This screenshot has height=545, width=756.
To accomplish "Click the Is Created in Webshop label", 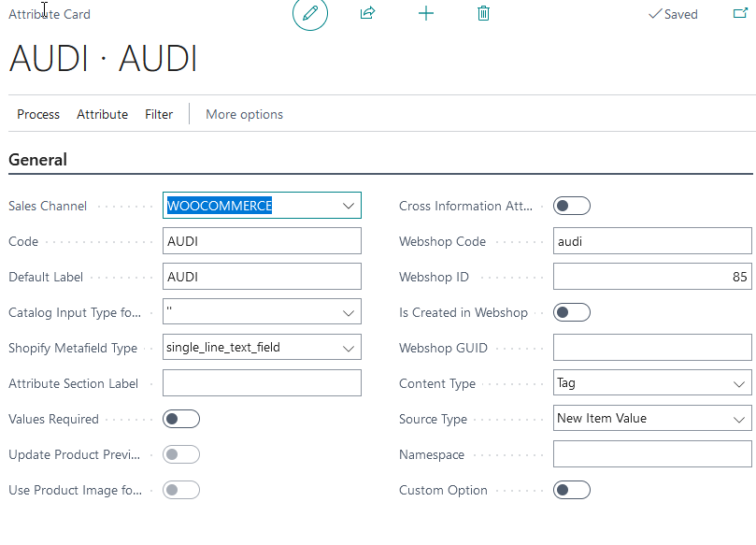I will pos(464,312).
